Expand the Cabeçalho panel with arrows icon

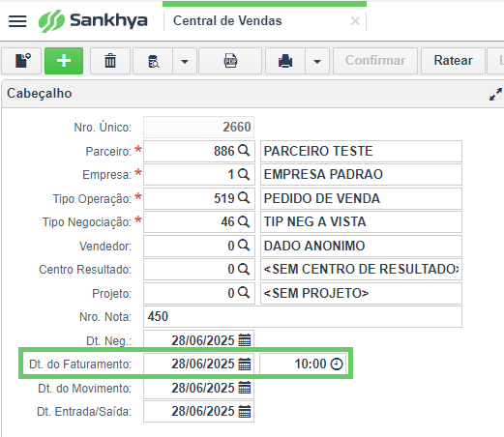[x=495, y=94]
